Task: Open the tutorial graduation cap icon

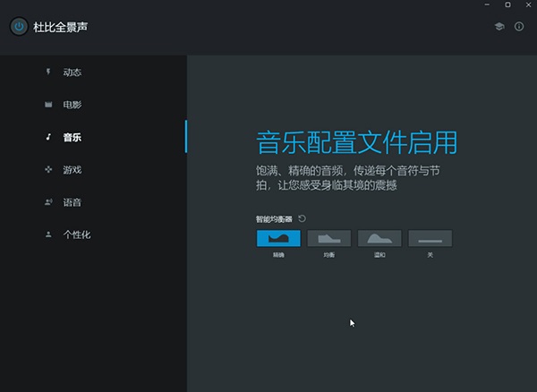Action: (499, 27)
